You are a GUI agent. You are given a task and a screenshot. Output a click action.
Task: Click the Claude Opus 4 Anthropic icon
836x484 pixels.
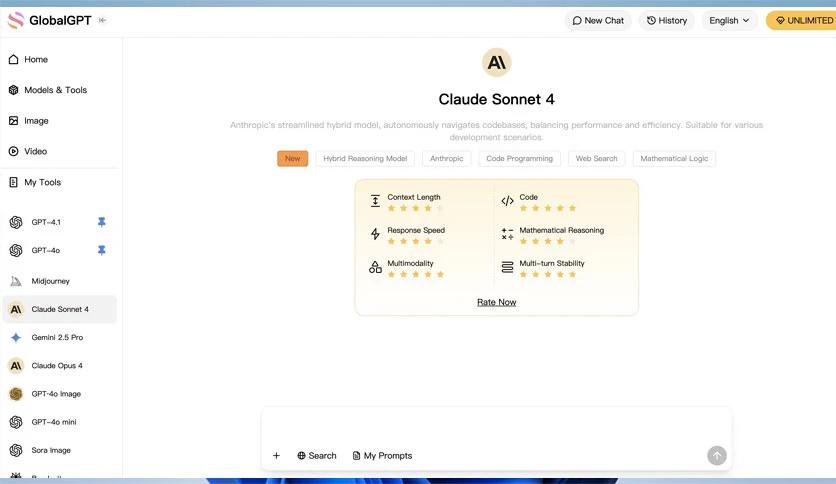pyautogui.click(x=16, y=366)
